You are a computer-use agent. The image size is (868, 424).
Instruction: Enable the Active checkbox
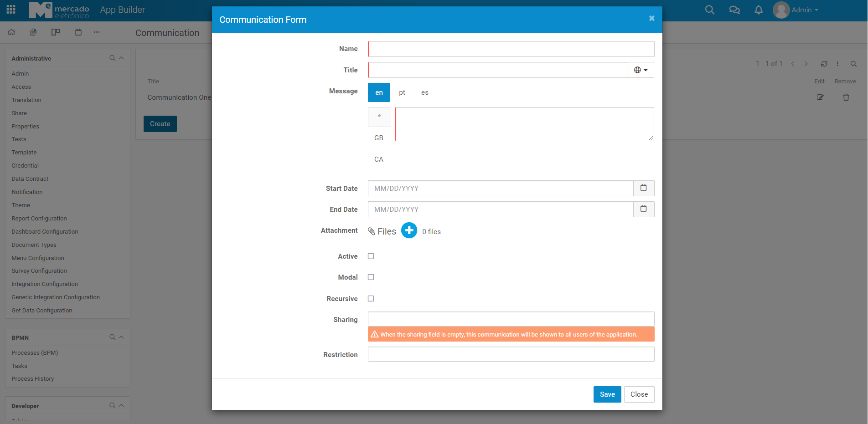point(371,256)
